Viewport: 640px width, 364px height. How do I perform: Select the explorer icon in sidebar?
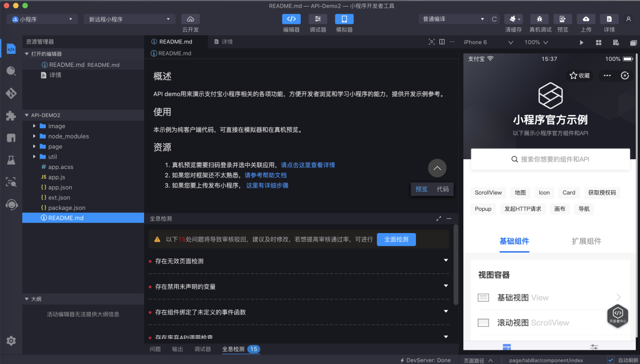[x=11, y=49]
